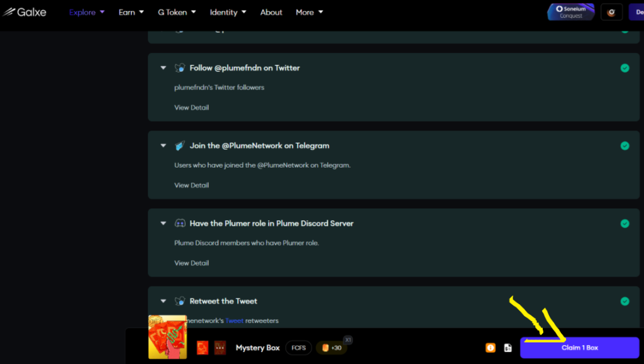The image size is (644, 364).
Task: Click the green checkmark on Follow @plumefndn task
Action: click(x=625, y=68)
